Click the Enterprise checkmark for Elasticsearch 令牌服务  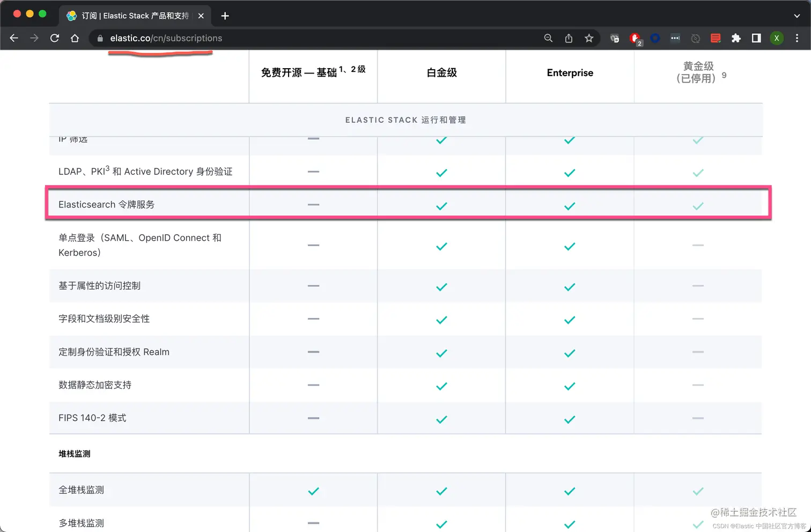click(x=570, y=206)
